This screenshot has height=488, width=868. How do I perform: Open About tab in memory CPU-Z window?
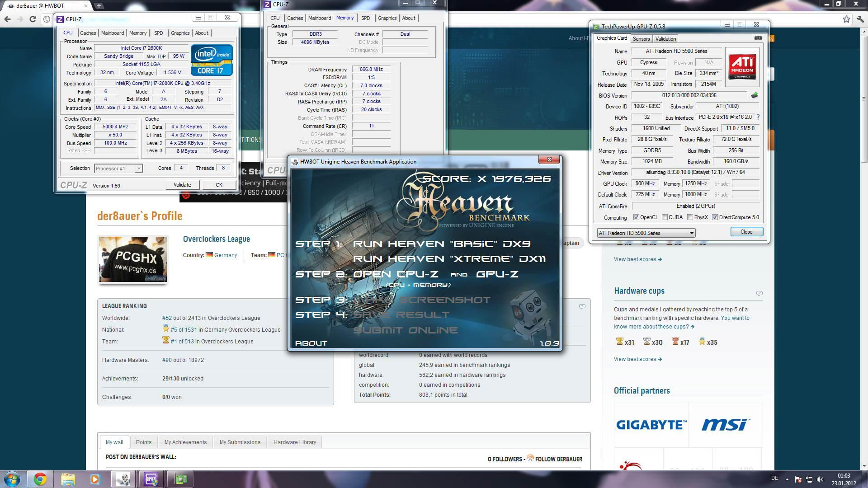coord(408,18)
